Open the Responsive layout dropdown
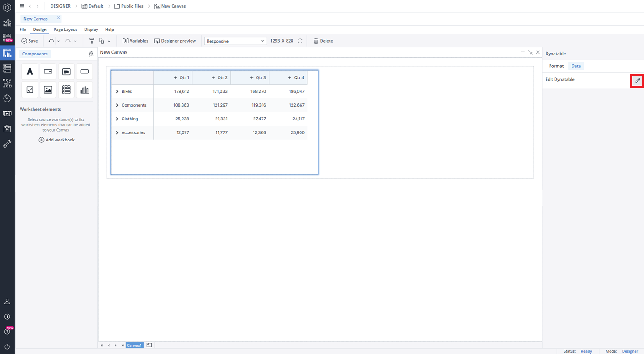Viewport: 644px width, 354px height. tap(235, 41)
